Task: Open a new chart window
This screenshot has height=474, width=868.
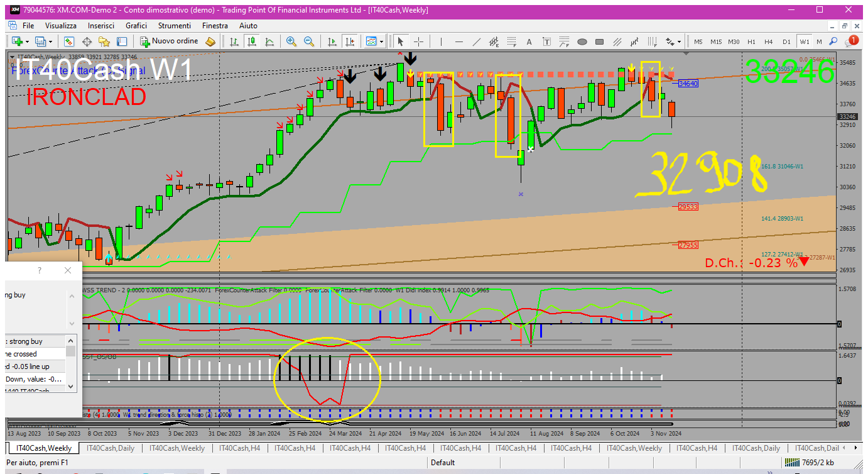Action: pos(16,41)
